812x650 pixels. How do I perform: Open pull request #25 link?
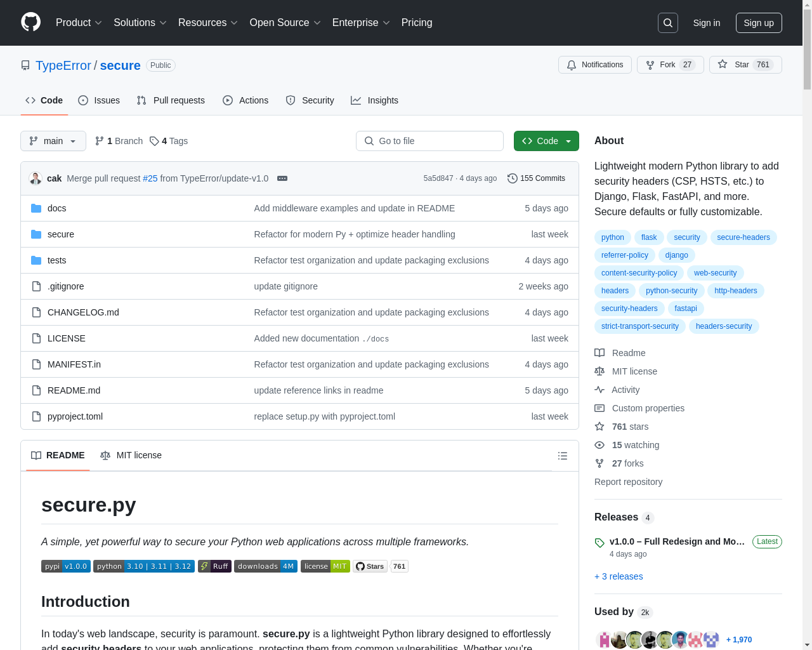click(150, 178)
